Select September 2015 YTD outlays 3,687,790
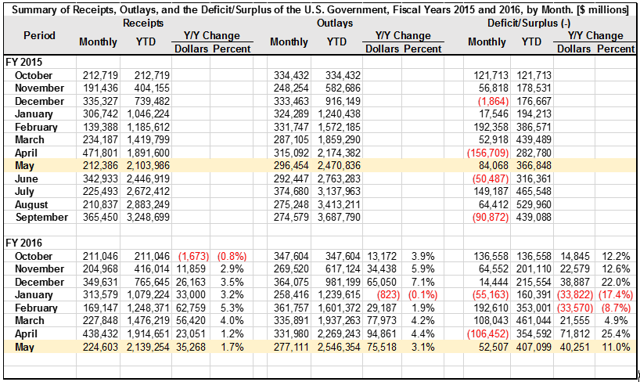 [343, 217]
